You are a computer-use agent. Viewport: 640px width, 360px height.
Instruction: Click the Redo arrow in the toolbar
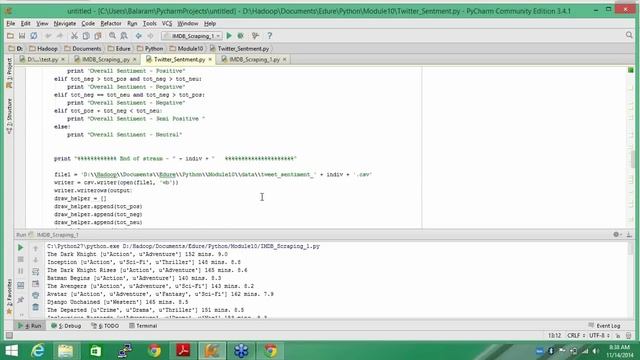pyautogui.click(x=60, y=36)
